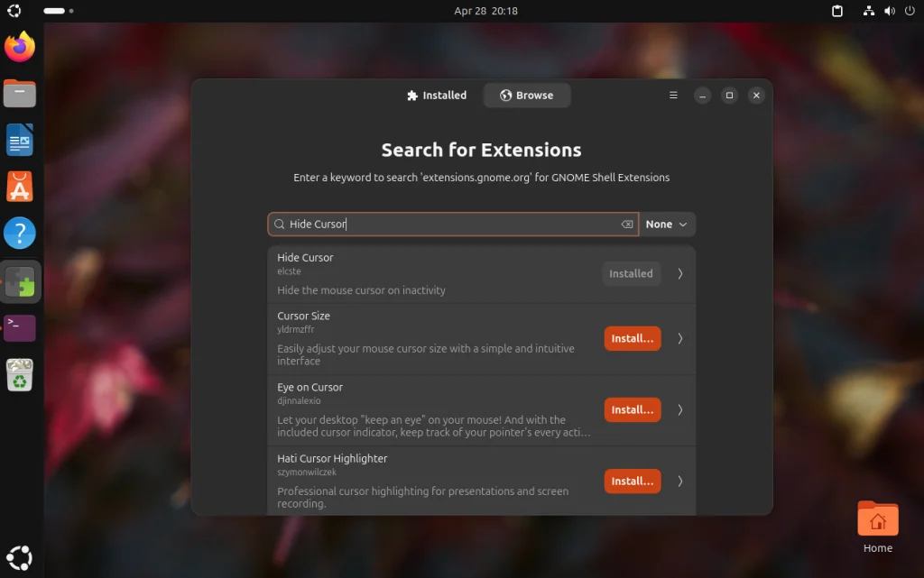
Task: Install Hati Cursor Highlighter extension
Action: tap(633, 481)
